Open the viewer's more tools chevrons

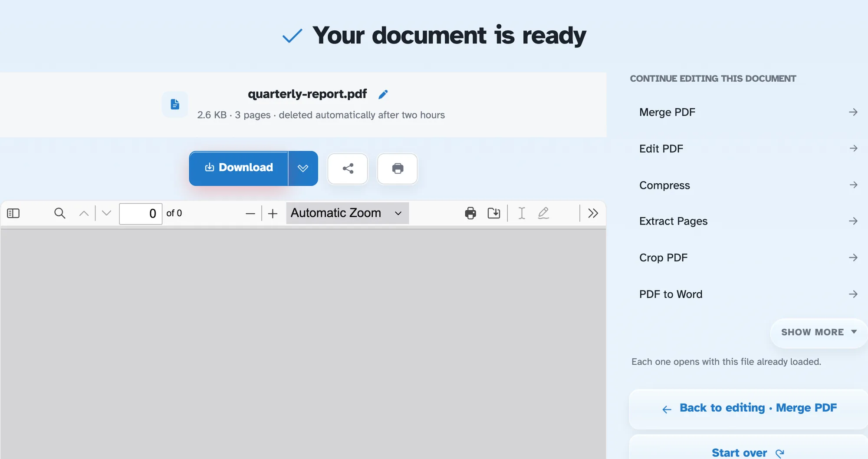tap(593, 213)
